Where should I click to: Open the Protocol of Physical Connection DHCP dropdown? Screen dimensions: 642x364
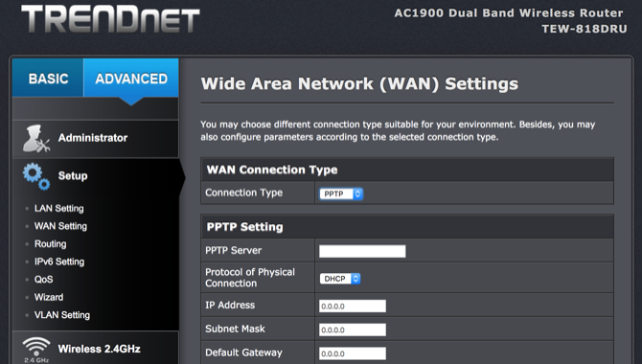pos(340,279)
